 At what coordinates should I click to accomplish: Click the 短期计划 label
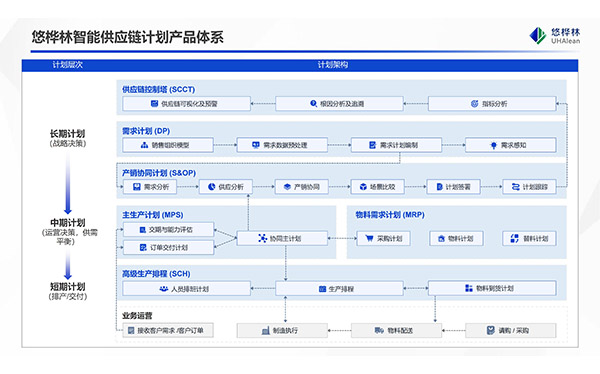68,286
